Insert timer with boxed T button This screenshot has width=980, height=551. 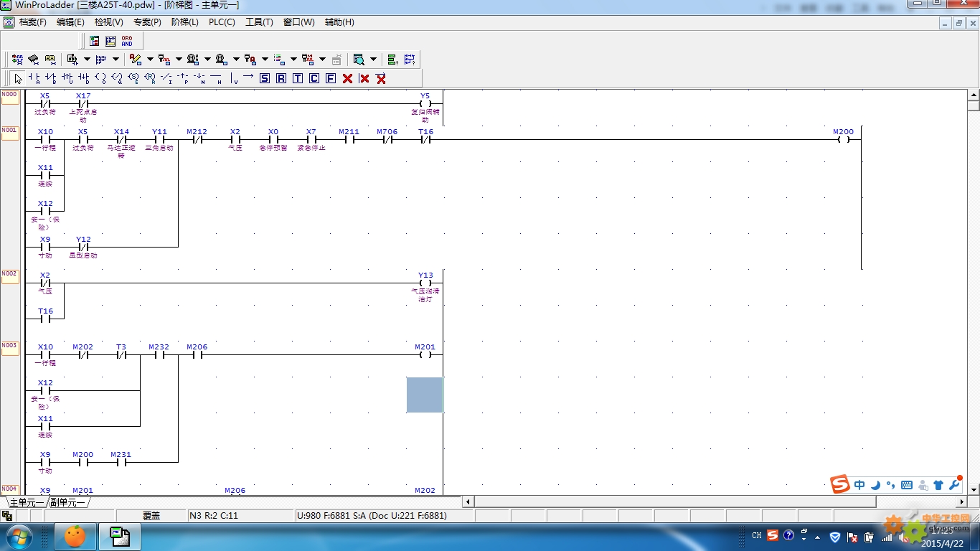[297, 78]
